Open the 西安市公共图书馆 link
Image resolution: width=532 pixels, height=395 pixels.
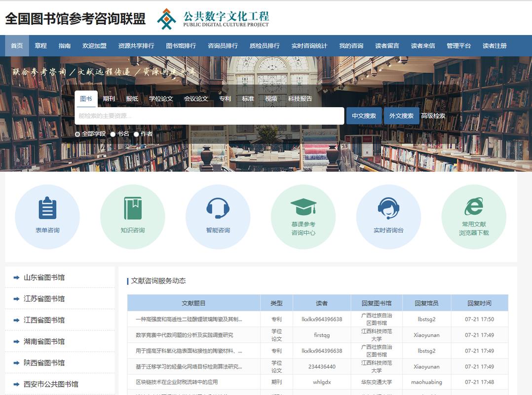point(51,385)
